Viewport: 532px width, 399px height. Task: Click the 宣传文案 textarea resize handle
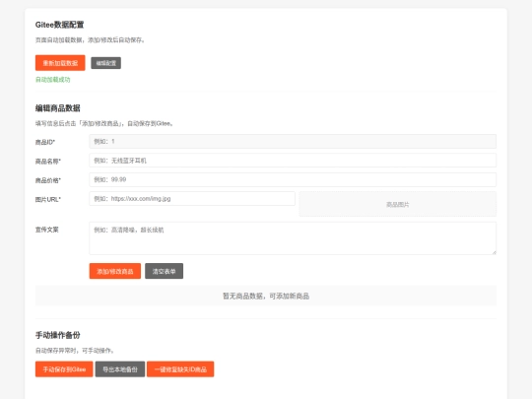pyautogui.click(x=494, y=252)
